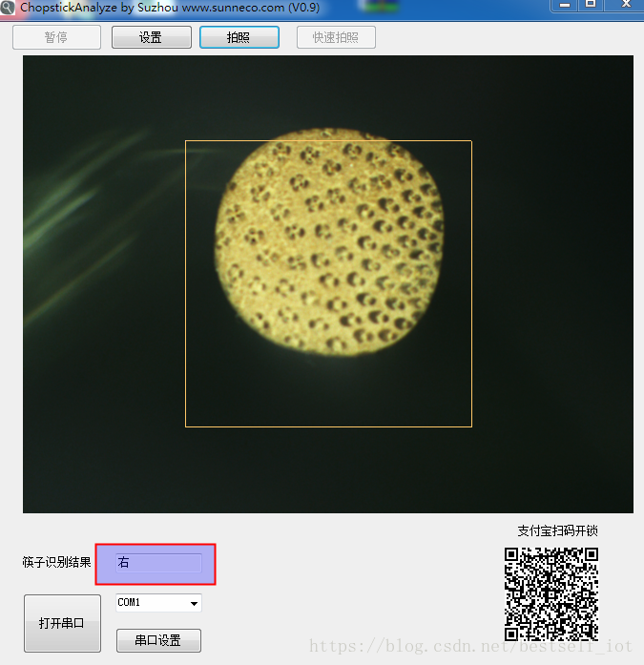
Task: Open the serial port with 打开串口
Action: coord(62,623)
